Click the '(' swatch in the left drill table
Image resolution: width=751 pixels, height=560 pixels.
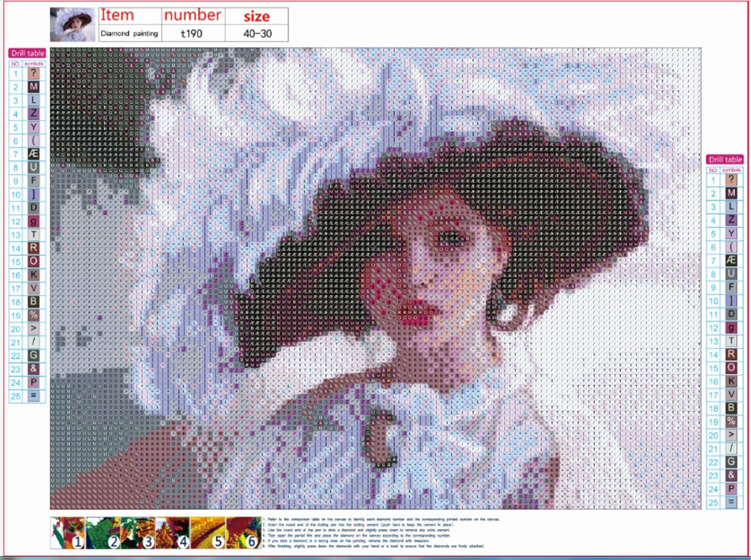34,140
